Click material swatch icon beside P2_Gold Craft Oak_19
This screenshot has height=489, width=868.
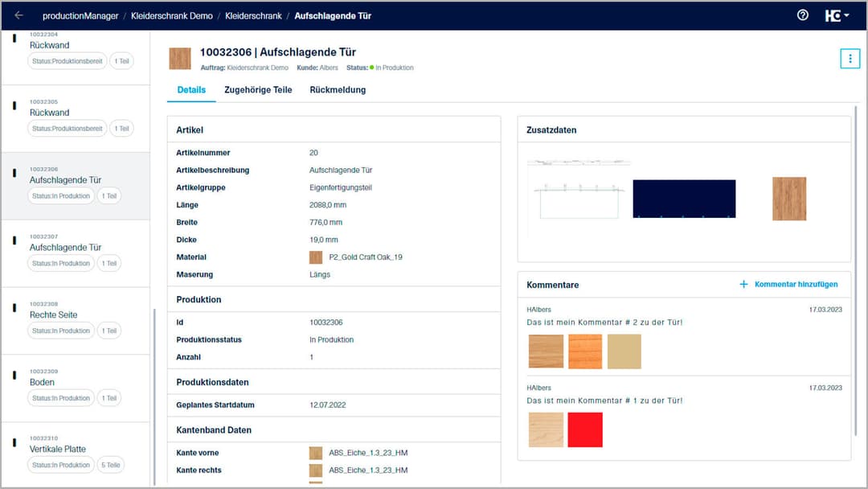[315, 257]
